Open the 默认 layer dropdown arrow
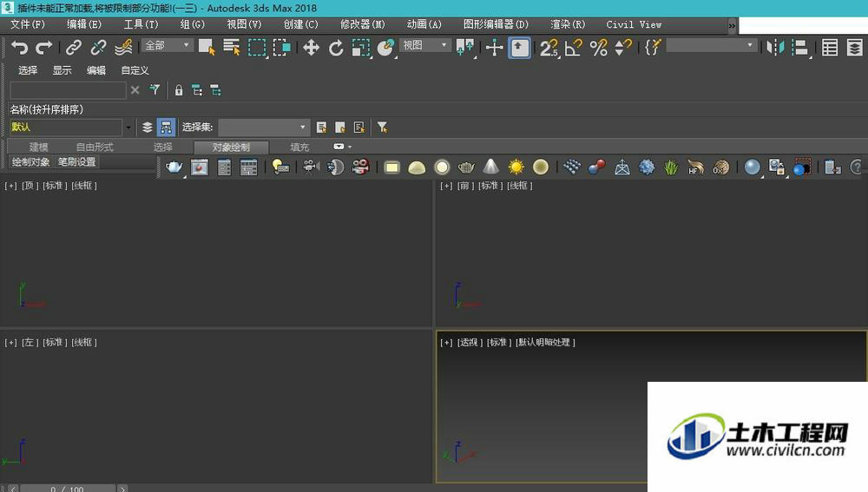This screenshot has width=868, height=492. pos(128,128)
